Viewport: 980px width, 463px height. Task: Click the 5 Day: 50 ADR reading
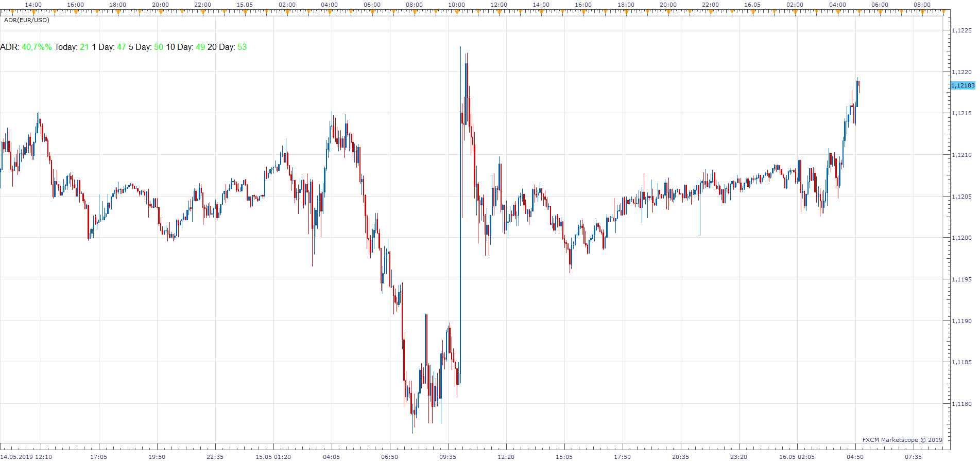[x=146, y=47]
